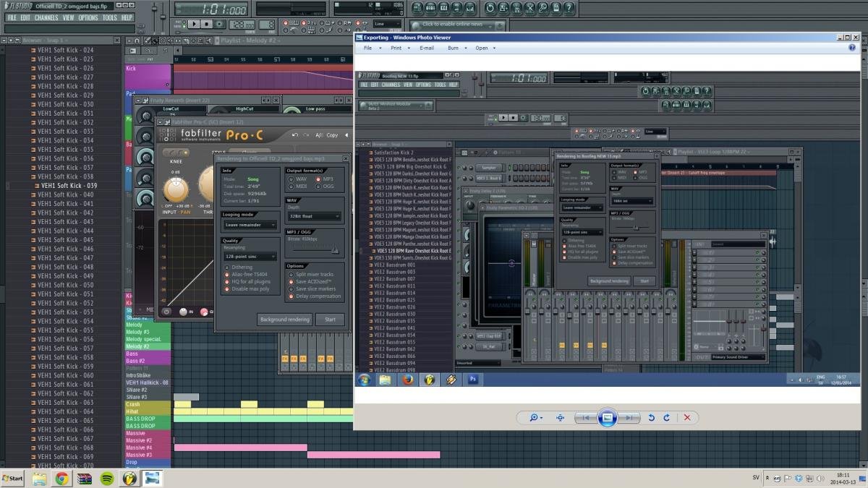The height and width of the screenshot is (488, 868).
Task: Click the Start button in the rendering dialog
Action: 330,319
